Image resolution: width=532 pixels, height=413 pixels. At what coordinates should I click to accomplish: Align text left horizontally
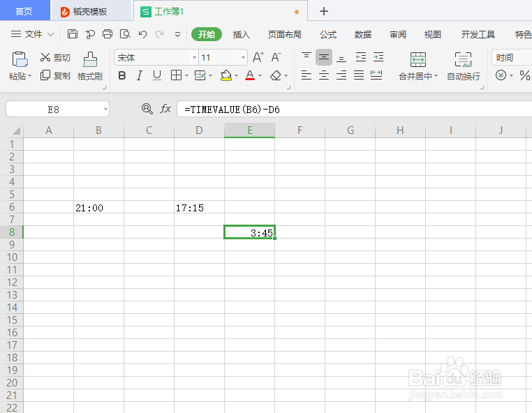[x=306, y=75]
